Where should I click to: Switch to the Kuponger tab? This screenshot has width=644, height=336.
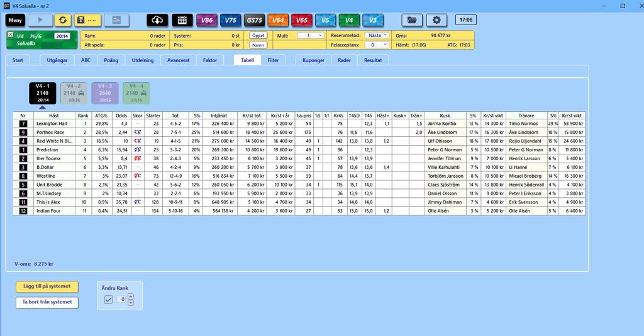point(313,60)
